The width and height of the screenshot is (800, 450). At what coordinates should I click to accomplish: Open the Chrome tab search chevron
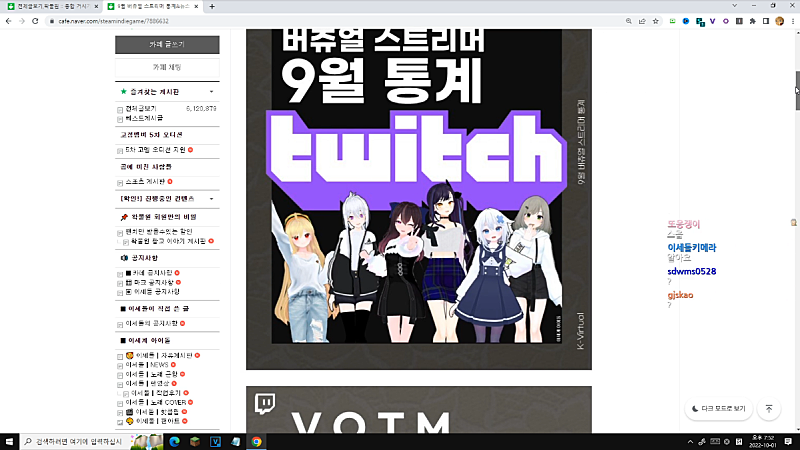[734, 6]
